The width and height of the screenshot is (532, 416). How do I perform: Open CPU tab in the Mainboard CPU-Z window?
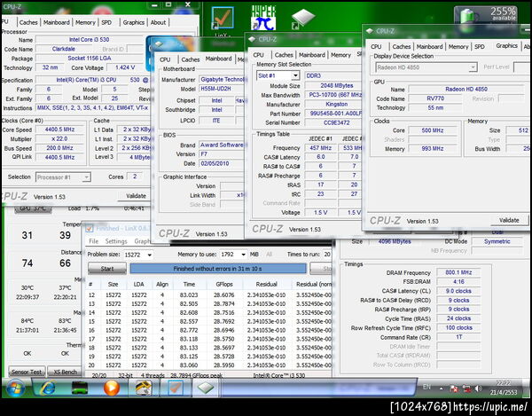165,59
